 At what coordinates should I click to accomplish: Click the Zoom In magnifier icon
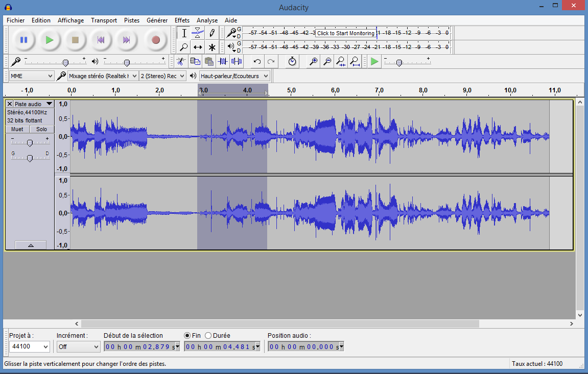[x=313, y=61]
